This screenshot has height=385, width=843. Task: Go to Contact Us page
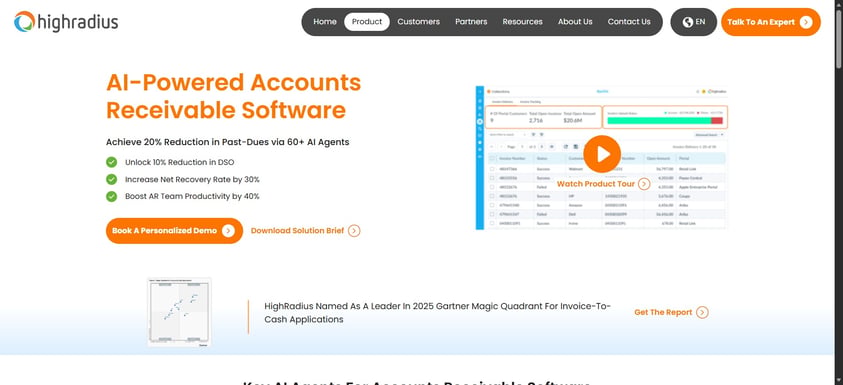point(628,22)
